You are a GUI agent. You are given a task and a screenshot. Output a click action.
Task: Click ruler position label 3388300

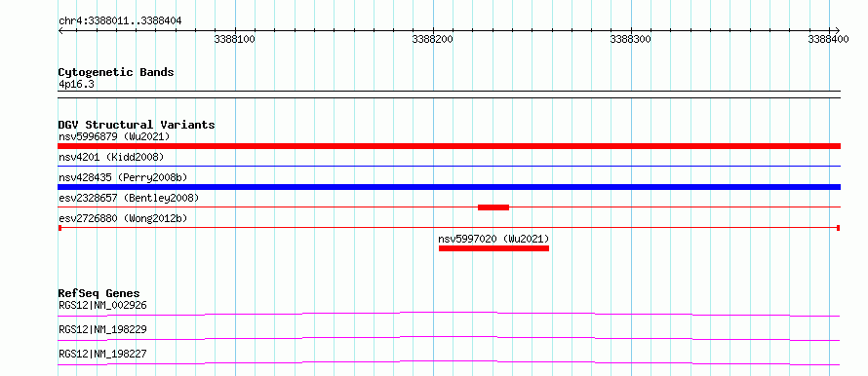[x=630, y=40]
